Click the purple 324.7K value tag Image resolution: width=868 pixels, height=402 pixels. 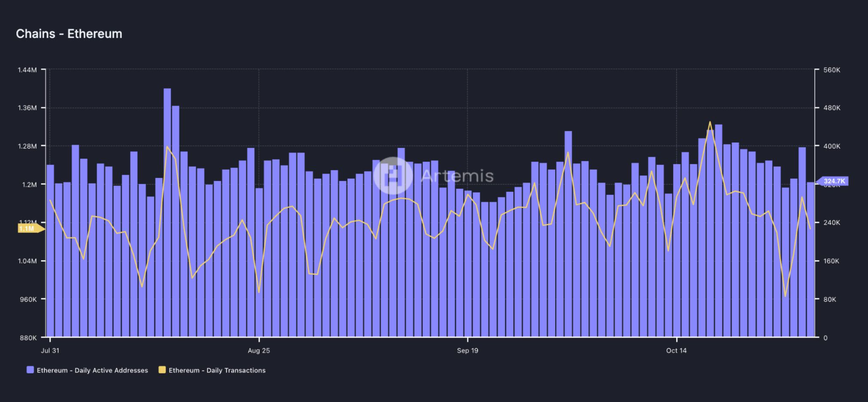833,181
